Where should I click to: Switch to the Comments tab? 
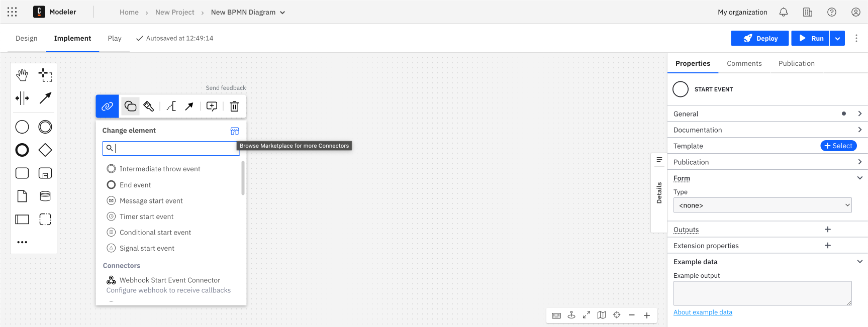(x=744, y=63)
